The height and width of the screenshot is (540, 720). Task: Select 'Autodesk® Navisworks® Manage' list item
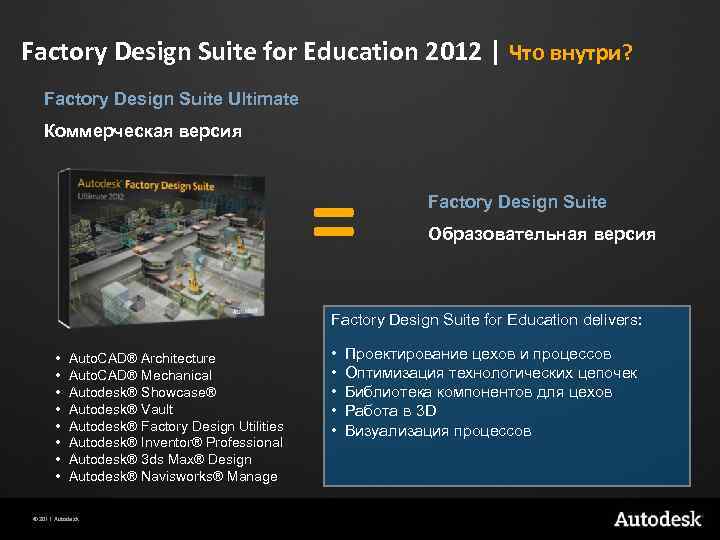pyautogui.click(x=173, y=477)
